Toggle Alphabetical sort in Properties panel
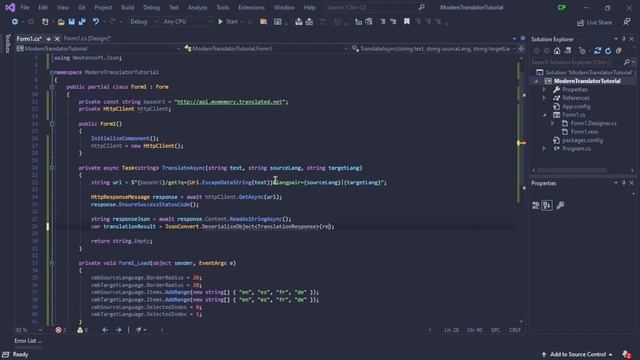The image size is (640, 360). 547,205
